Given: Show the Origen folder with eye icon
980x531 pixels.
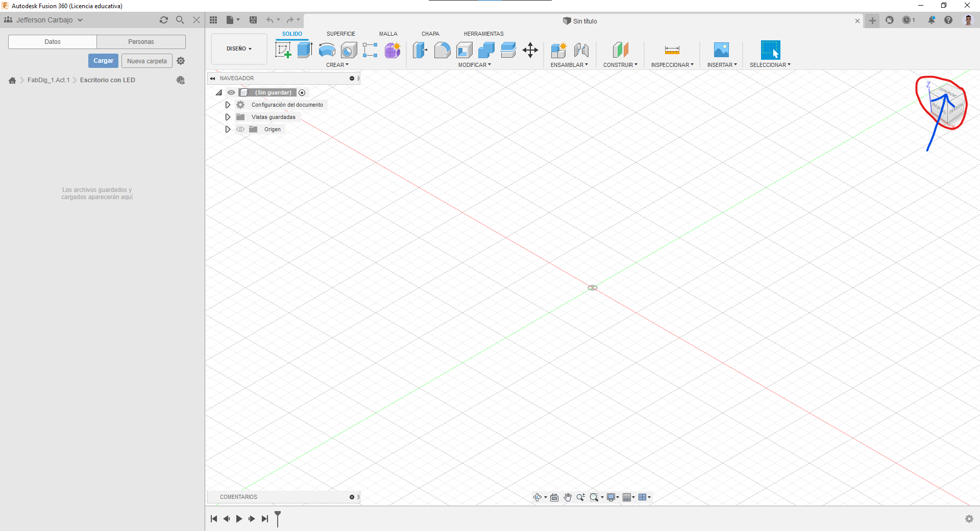Looking at the screenshot, I should [240, 129].
